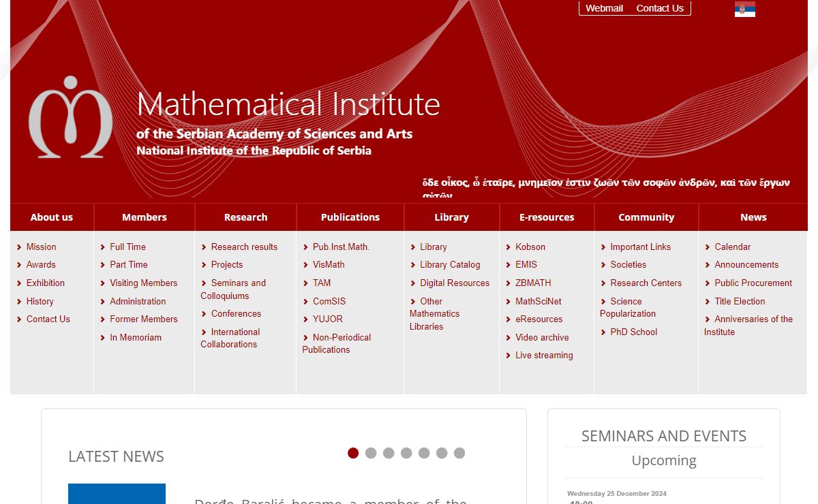Open International Collaborations link
This screenshot has width=818, height=504.
[x=230, y=338]
